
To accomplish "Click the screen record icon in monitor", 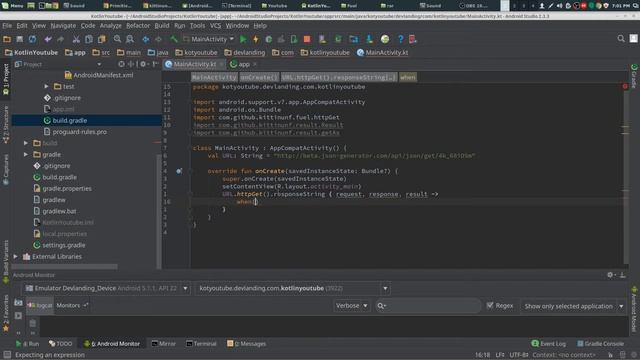I will pyautogui.click(x=18, y=316).
